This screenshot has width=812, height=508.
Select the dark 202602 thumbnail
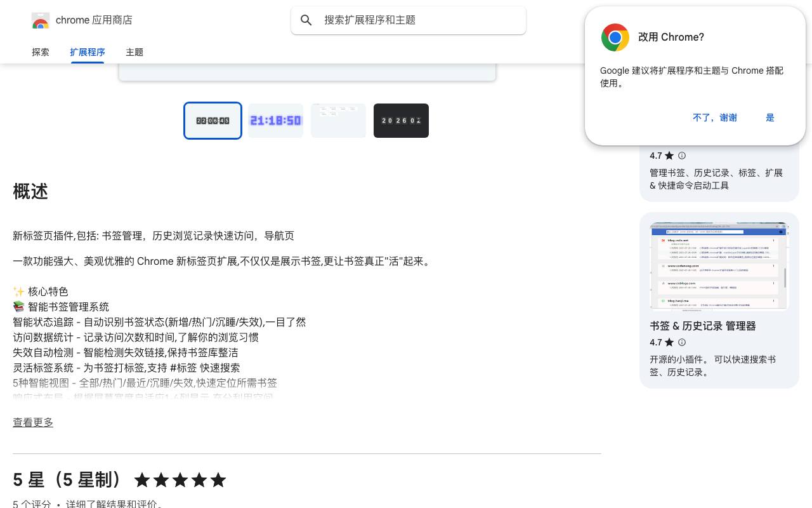(401, 121)
